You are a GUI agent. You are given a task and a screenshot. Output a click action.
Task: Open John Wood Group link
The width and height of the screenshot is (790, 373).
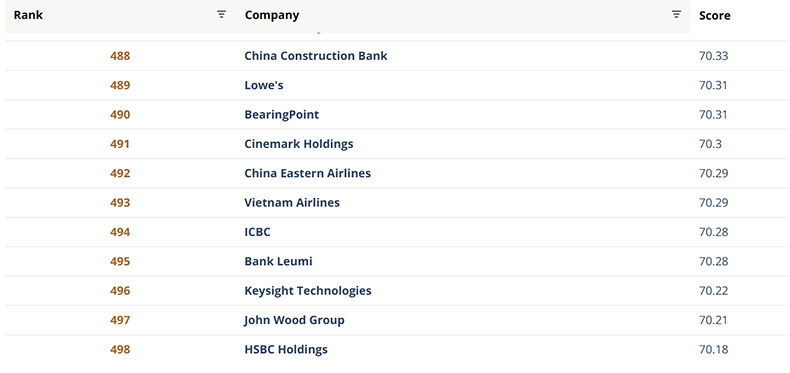294,320
